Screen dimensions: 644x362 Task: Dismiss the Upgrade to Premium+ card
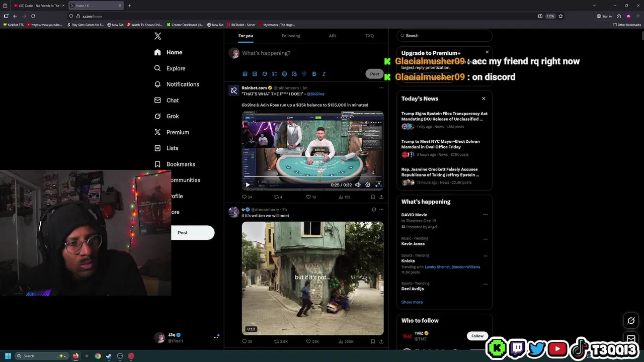[x=487, y=52]
